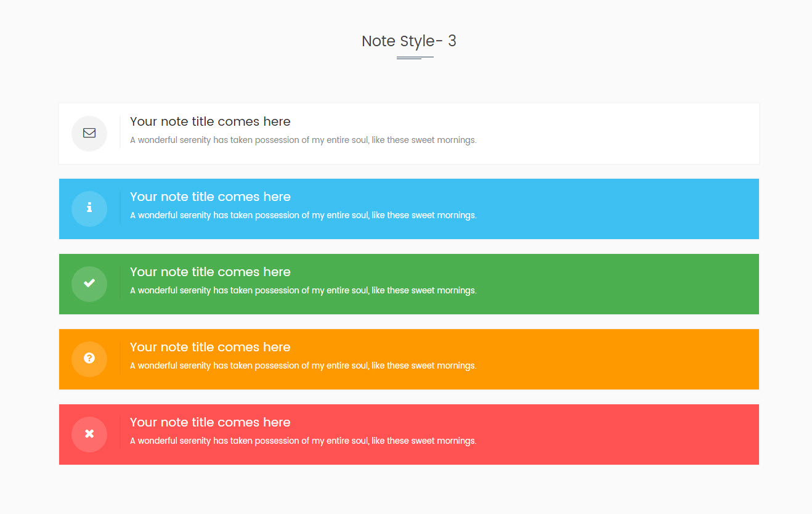
Task: Select the red note's title text
Action: (210, 422)
